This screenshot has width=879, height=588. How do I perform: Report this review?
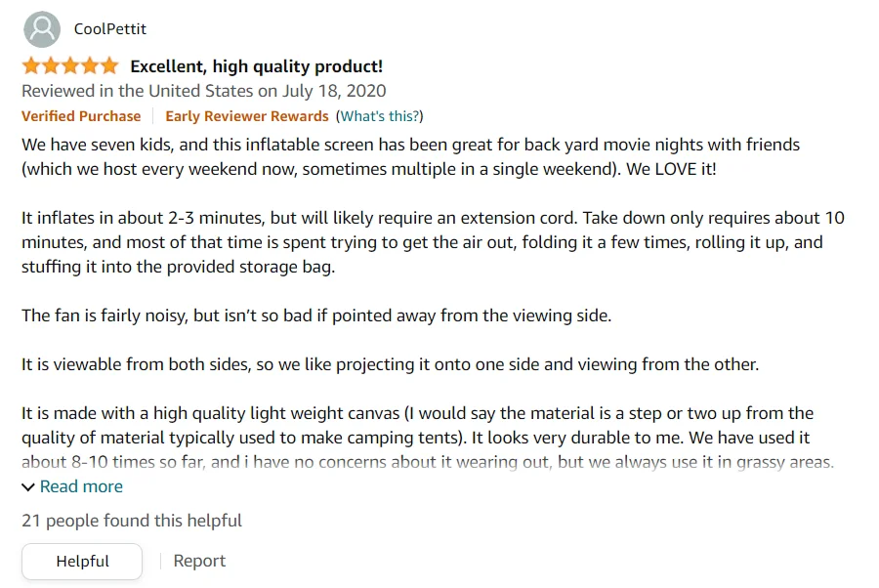point(199,561)
